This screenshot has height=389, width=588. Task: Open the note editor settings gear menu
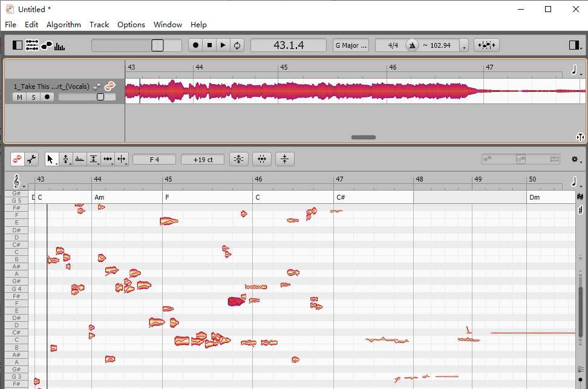[574, 159]
